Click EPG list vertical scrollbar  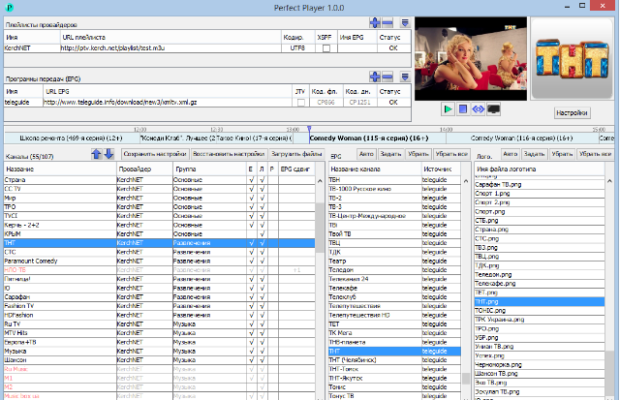click(x=466, y=378)
